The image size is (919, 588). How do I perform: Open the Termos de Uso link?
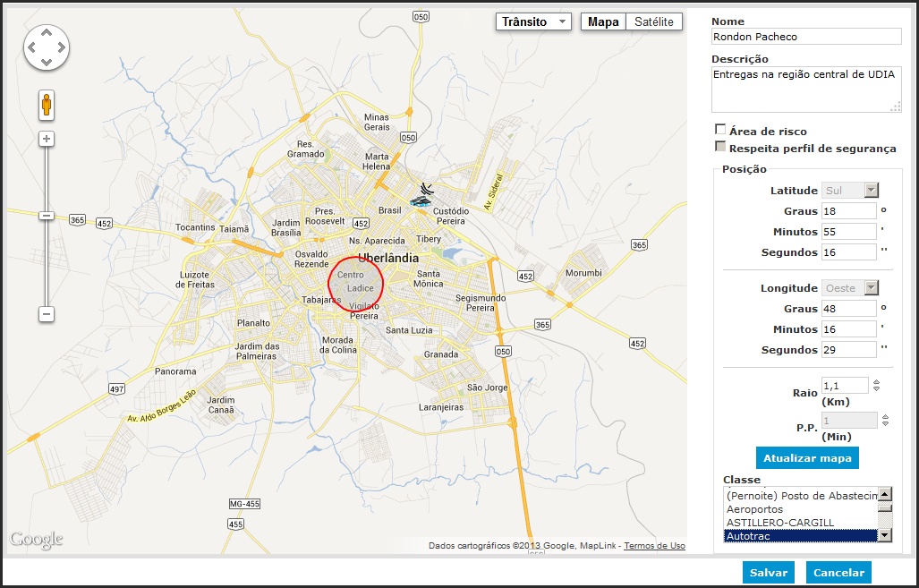pos(654,546)
